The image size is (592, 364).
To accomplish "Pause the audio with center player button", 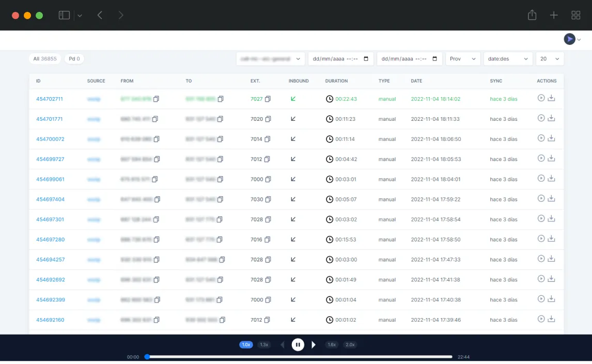I will pyautogui.click(x=298, y=345).
